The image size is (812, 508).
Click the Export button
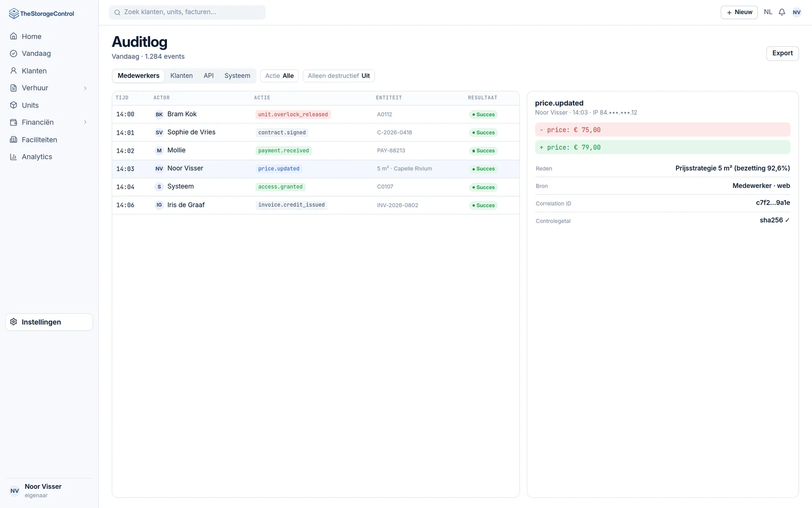pyautogui.click(x=782, y=53)
